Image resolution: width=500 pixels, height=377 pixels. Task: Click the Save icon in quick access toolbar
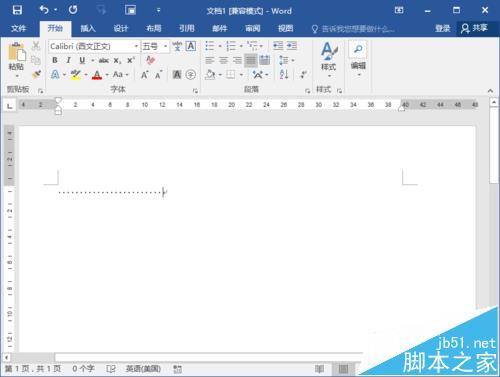[x=17, y=10]
